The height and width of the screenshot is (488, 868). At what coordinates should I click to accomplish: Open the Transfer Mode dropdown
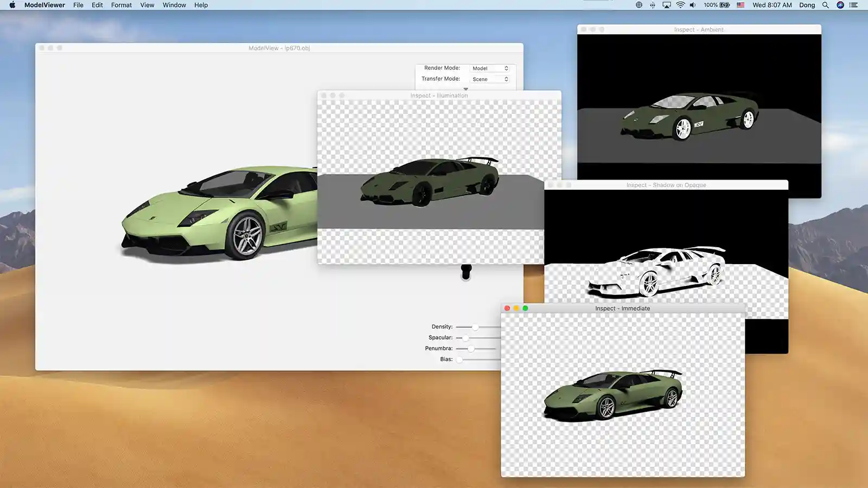pyautogui.click(x=490, y=79)
